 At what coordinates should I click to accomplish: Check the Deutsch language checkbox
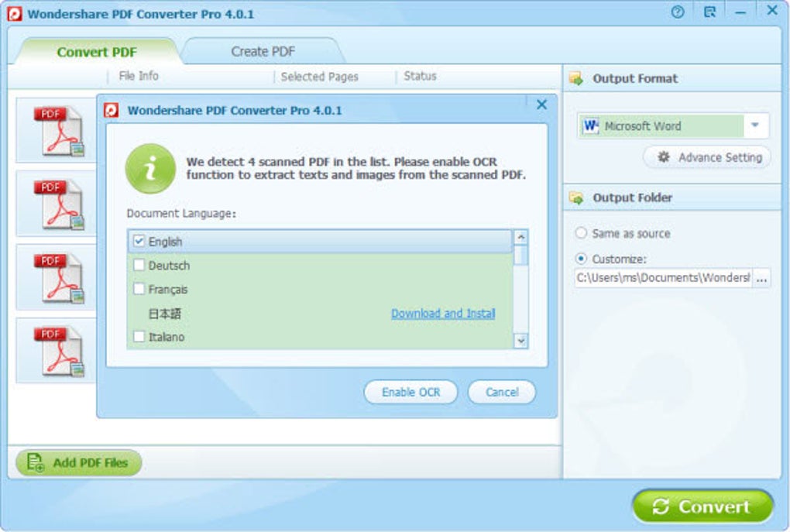pyautogui.click(x=139, y=265)
